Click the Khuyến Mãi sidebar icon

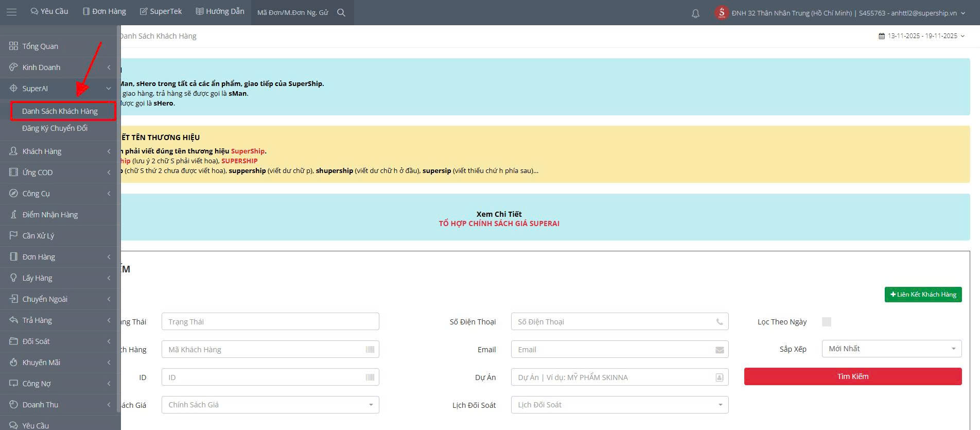[13, 363]
